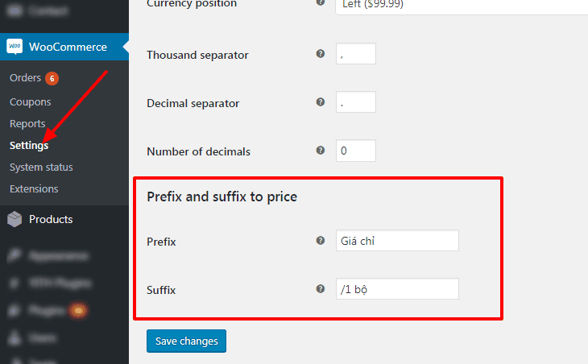588x364 pixels.
Task: Open the System status page
Action: pyautogui.click(x=41, y=168)
